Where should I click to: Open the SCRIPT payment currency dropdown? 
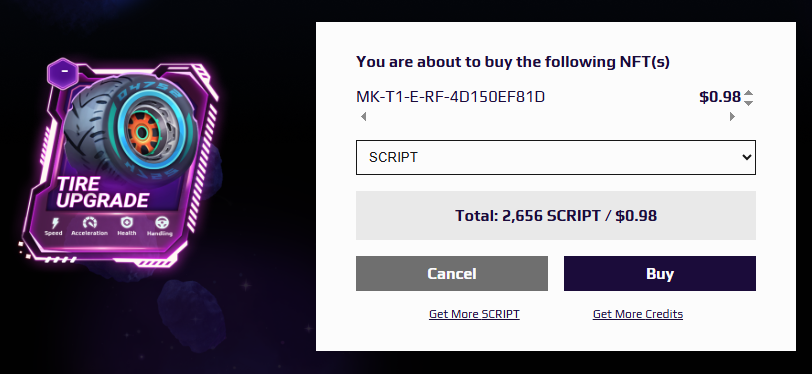point(556,157)
